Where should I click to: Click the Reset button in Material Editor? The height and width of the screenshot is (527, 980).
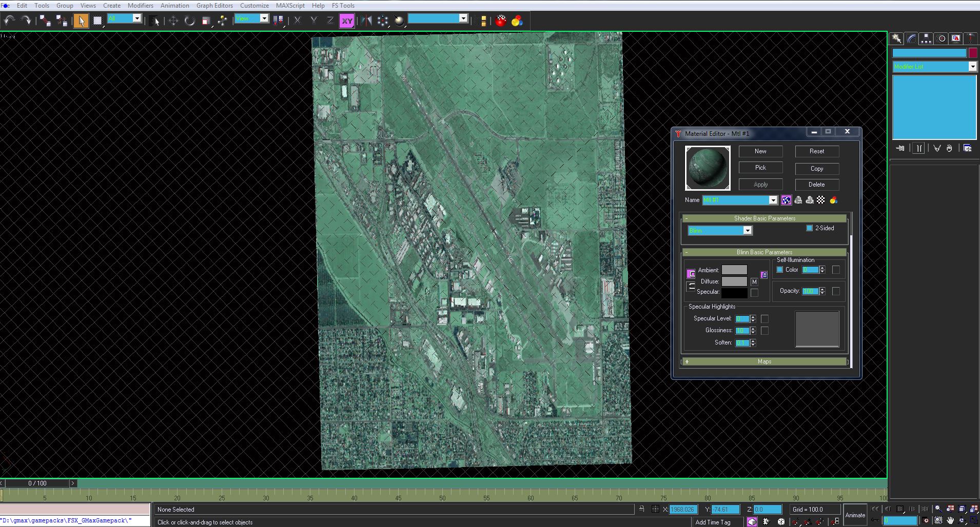click(816, 151)
